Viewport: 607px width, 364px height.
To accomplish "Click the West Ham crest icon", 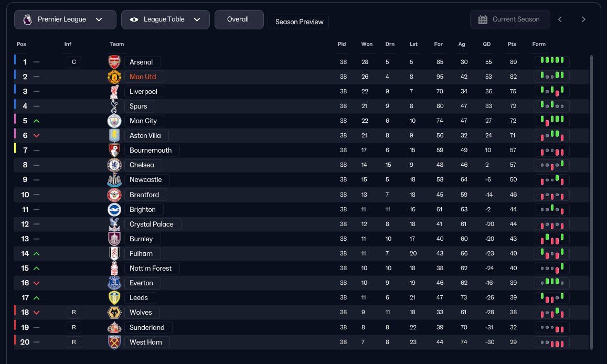I will point(114,342).
